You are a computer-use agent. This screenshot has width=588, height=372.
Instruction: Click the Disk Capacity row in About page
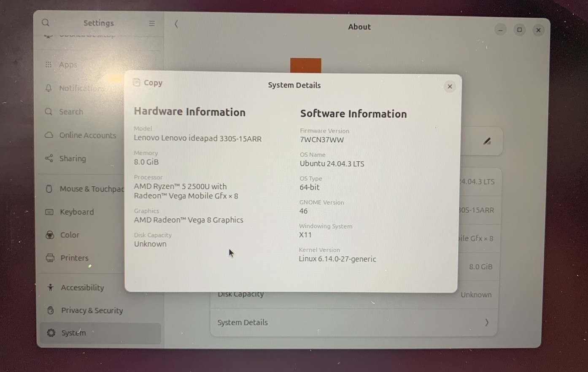coord(354,295)
